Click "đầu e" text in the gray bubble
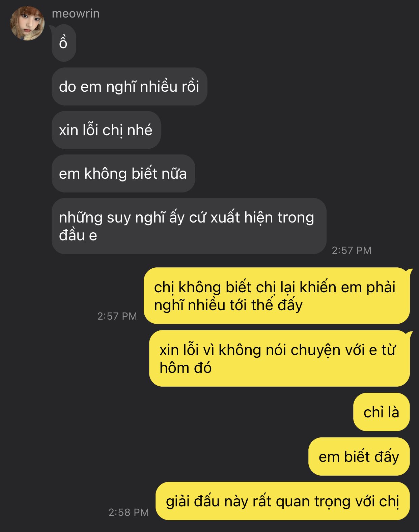 [78, 235]
